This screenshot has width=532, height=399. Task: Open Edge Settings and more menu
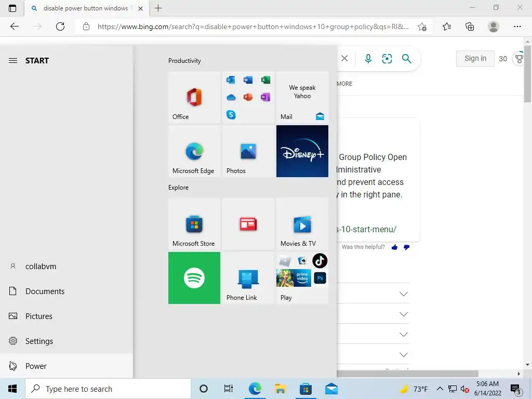[x=517, y=26]
